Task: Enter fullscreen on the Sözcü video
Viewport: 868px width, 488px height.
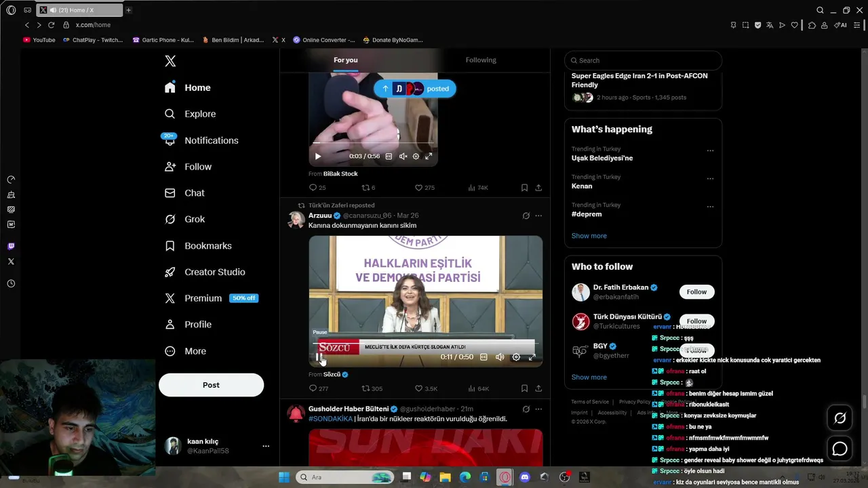Action: click(532, 357)
